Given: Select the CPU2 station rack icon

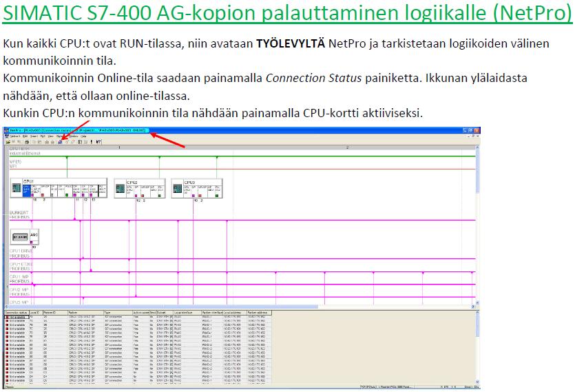Looking at the screenshot, I should [120, 189].
